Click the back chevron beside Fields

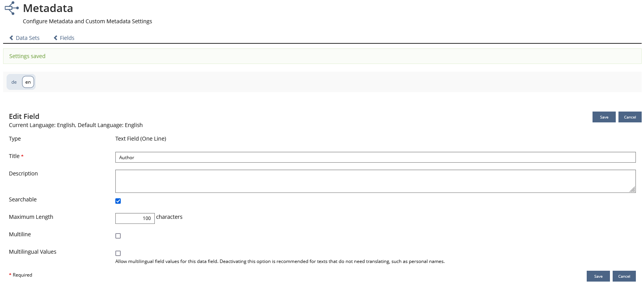(56, 38)
